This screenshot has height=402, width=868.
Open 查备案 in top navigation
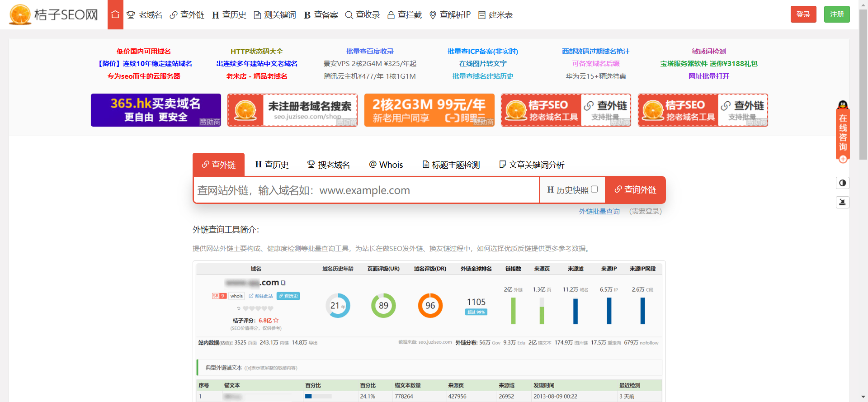[x=321, y=15]
